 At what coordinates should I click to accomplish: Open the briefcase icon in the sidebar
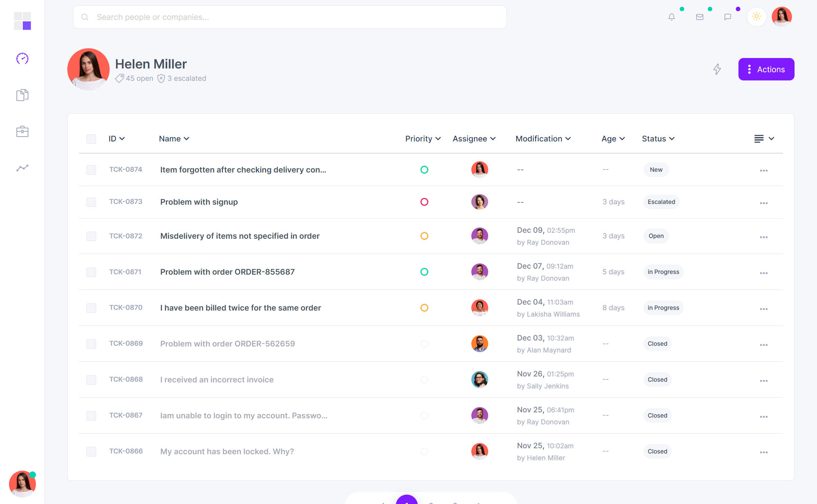(22, 131)
